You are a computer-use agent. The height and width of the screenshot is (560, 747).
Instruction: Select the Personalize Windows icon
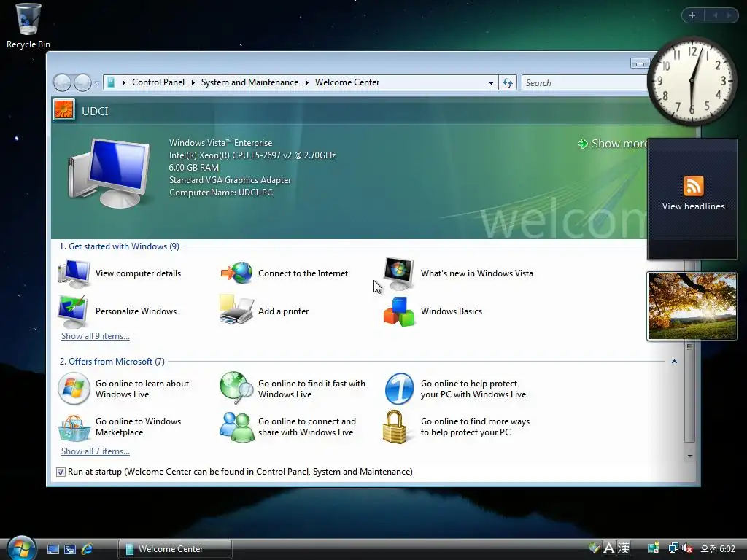tap(73, 311)
